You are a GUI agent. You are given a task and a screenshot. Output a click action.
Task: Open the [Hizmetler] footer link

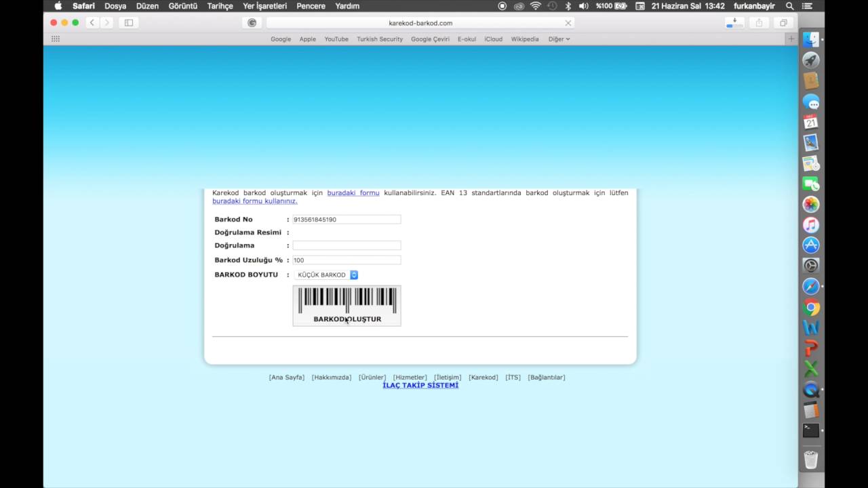pos(410,378)
